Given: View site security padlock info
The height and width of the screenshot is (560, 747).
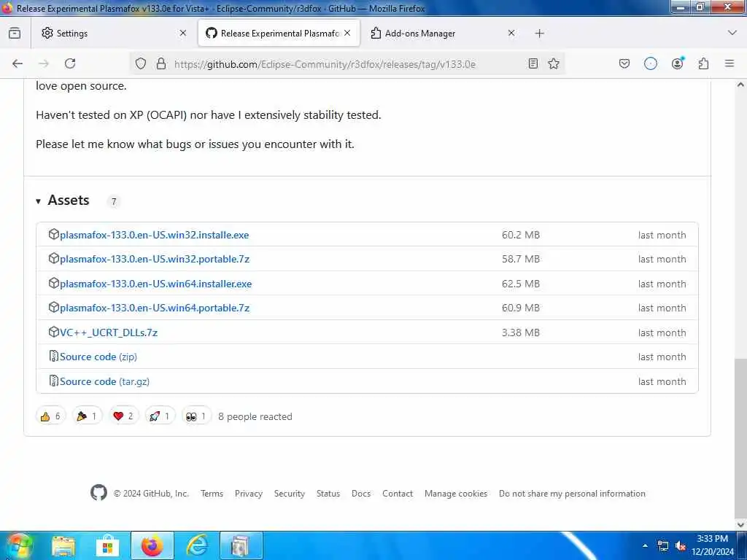Looking at the screenshot, I should point(161,64).
